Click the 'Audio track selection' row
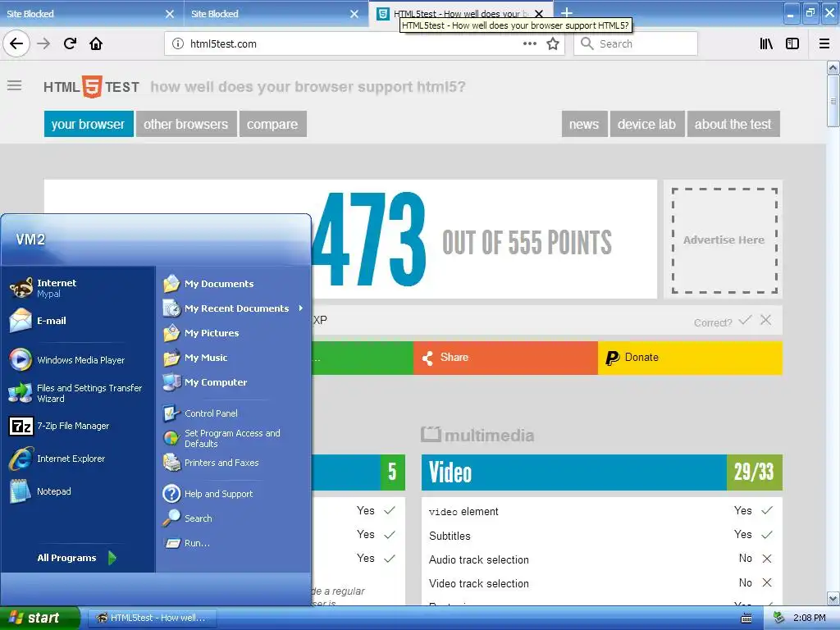Image resolution: width=840 pixels, height=630 pixels. point(601,559)
